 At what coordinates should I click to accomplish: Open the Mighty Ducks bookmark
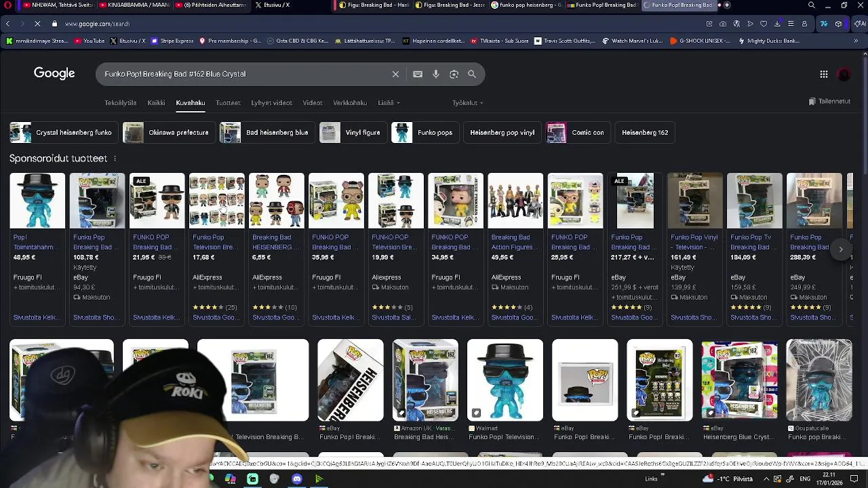(770, 41)
